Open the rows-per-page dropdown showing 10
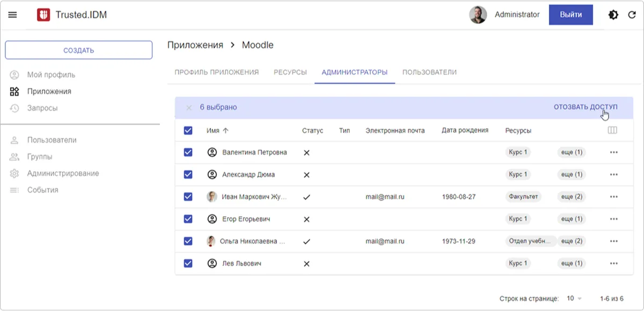Screen dimensions: 644x311 click(574, 298)
